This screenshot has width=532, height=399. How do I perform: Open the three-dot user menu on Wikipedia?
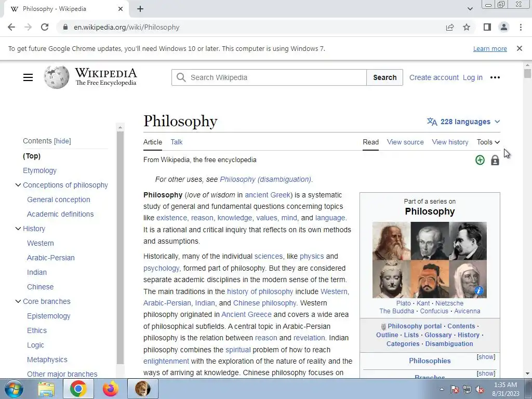(x=495, y=77)
